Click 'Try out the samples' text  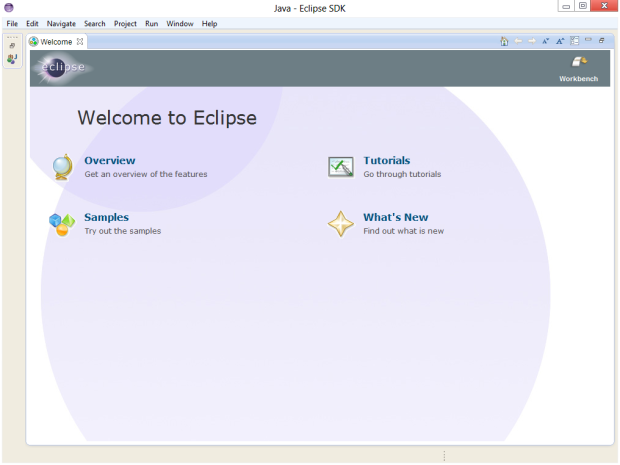123,231
